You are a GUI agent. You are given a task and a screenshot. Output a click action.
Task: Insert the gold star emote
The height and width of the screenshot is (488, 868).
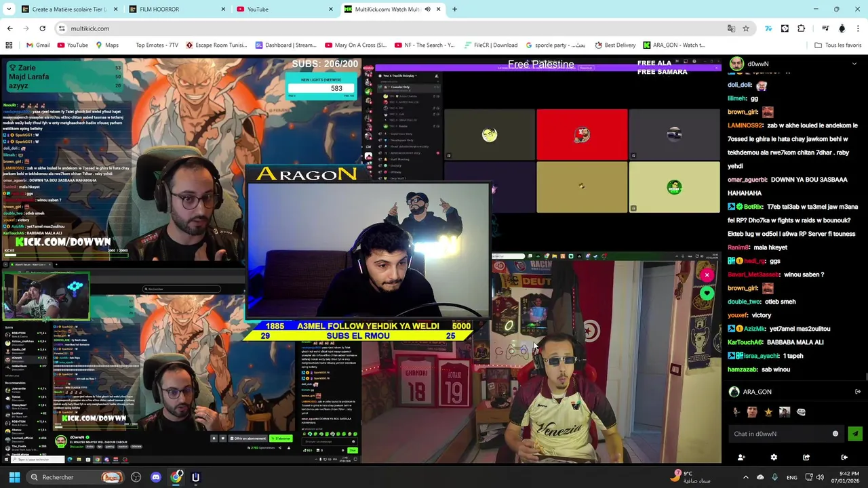(x=768, y=411)
